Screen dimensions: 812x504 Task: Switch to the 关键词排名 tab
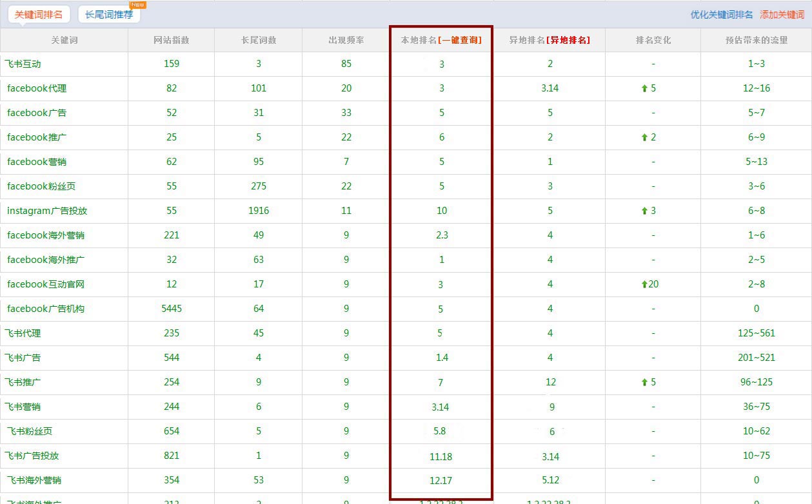coord(38,14)
